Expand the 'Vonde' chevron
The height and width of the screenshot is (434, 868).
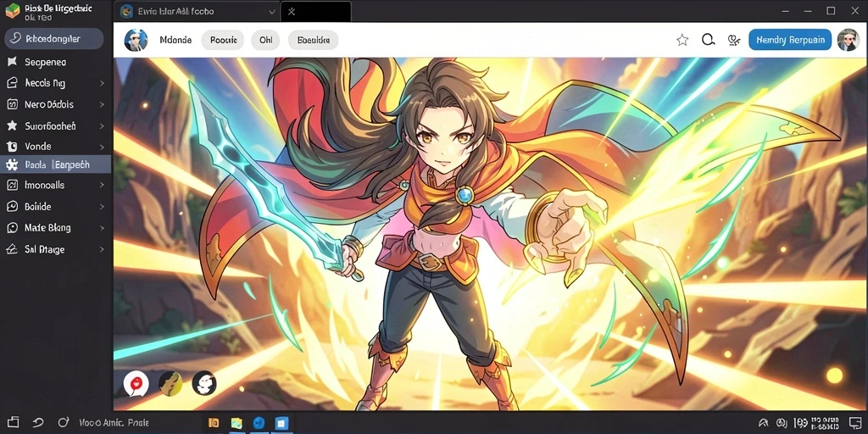(102, 147)
